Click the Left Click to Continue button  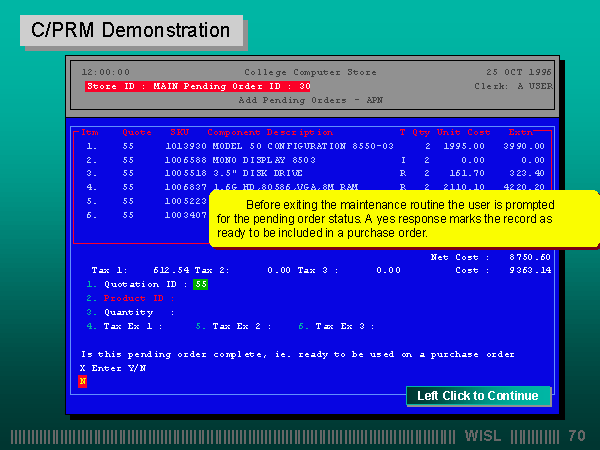click(478, 396)
